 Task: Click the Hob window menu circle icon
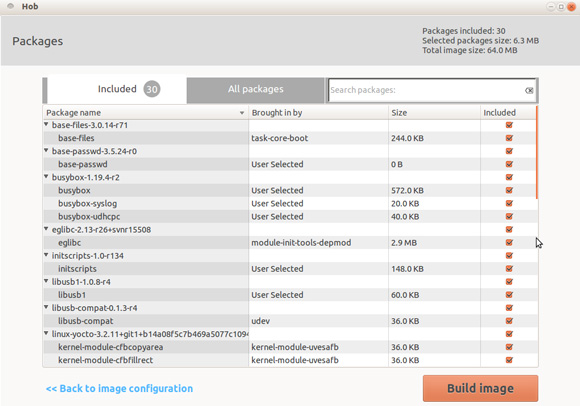[10, 6]
